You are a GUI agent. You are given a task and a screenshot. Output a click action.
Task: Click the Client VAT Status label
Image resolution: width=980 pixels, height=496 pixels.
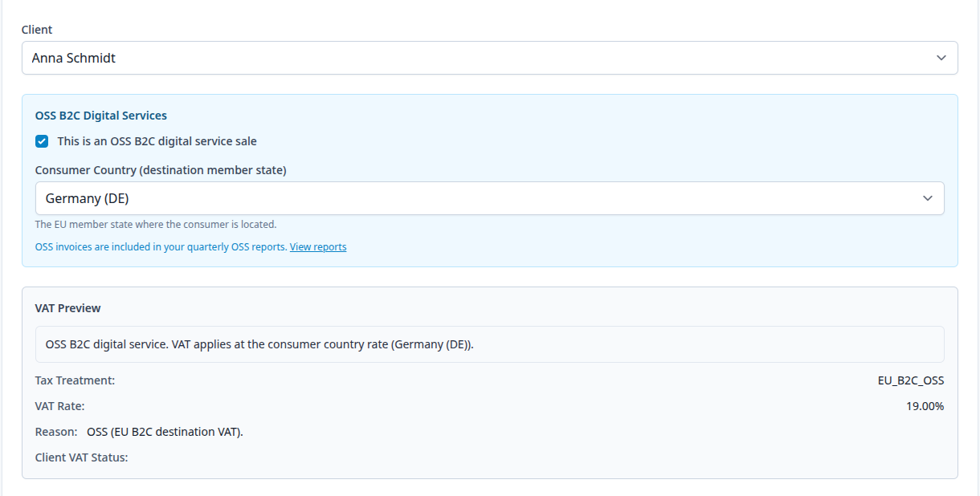(82, 457)
